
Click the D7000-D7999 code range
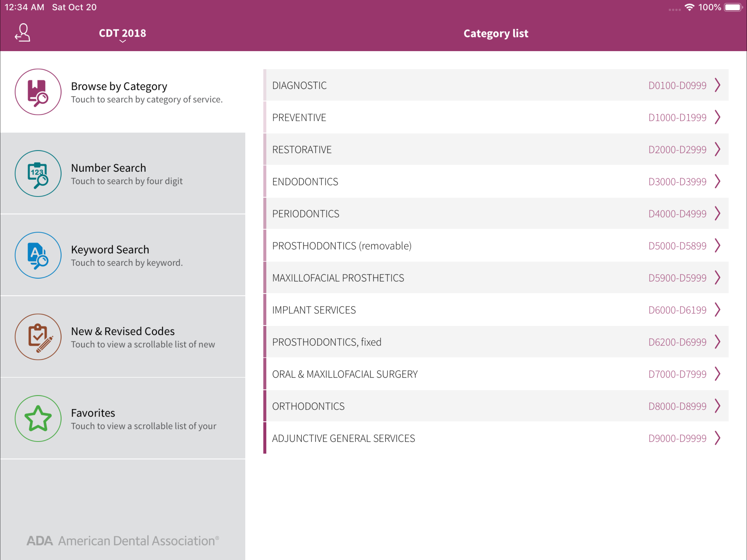coord(678,374)
